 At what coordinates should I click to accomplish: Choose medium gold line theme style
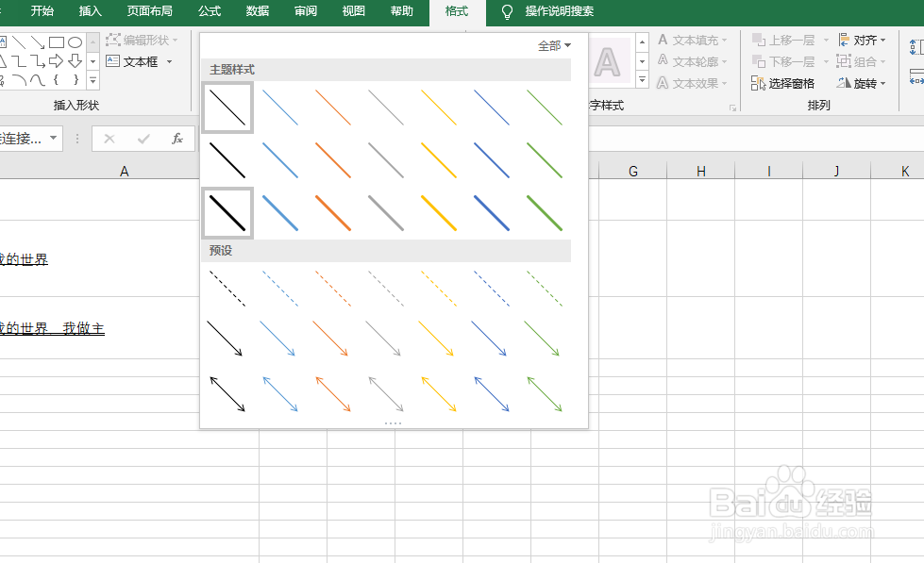pos(439,160)
